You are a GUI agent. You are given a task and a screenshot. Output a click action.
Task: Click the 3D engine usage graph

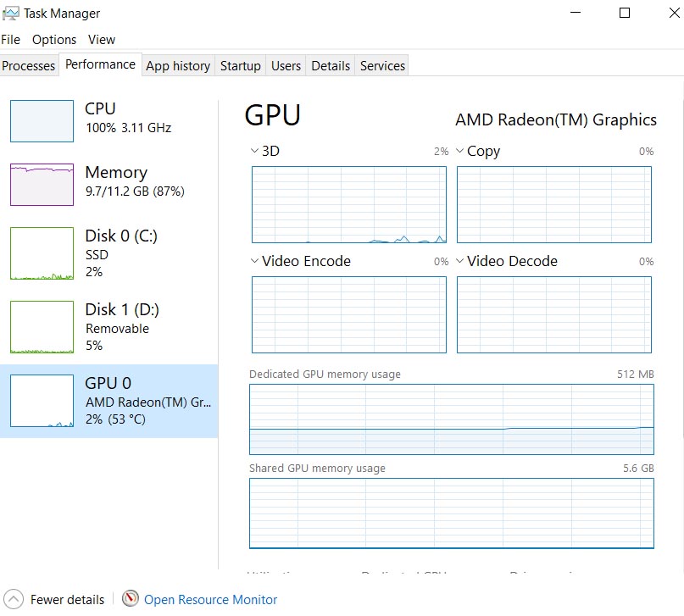(x=349, y=204)
